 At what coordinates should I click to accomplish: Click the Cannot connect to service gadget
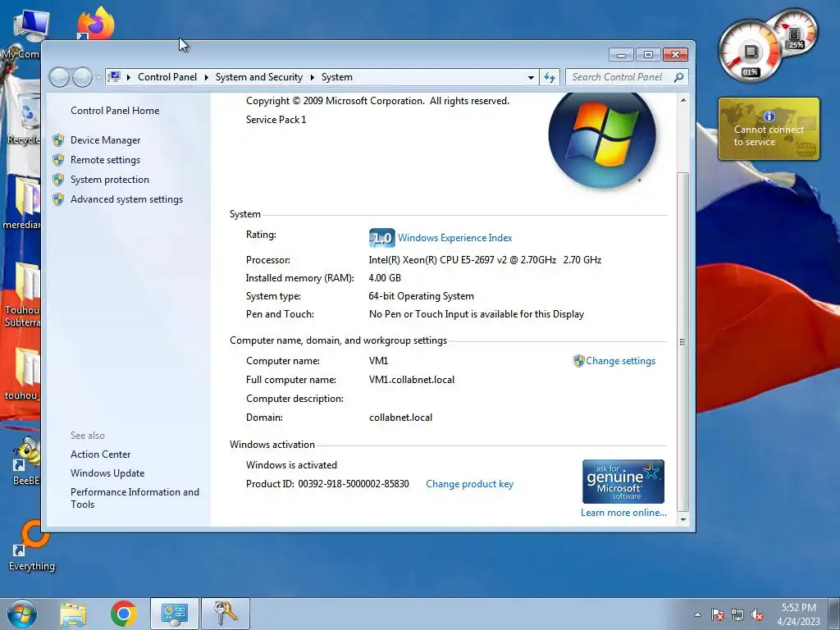pyautogui.click(x=769, y=129)
